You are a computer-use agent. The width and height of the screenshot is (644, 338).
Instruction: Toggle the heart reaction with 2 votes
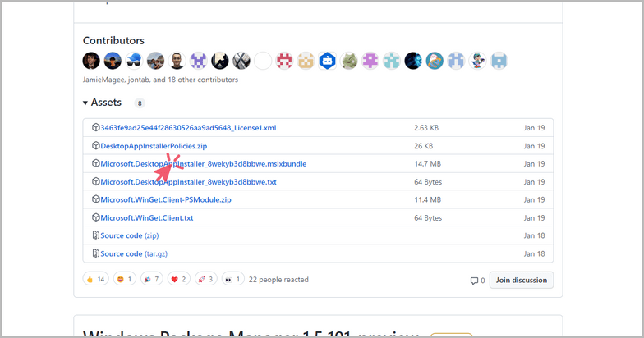178,279
